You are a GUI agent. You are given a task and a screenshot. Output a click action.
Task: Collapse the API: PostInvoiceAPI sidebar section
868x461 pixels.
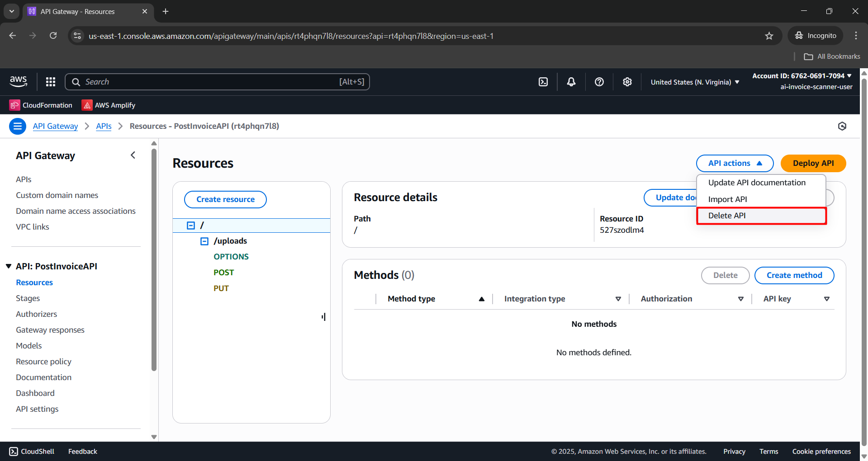(8, 266)
